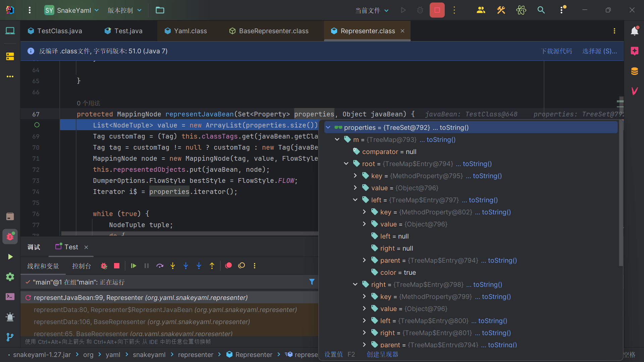Screen dimensions: 644x362
Task: Open Code With Me people icon
Action: pyautogui.click(x=481, y=10)
